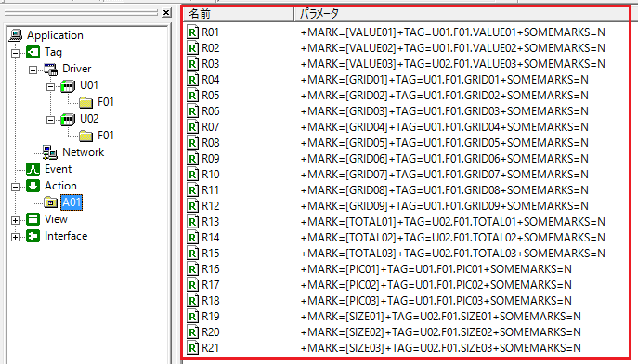Select the A01 action folder

coord(72,202)
